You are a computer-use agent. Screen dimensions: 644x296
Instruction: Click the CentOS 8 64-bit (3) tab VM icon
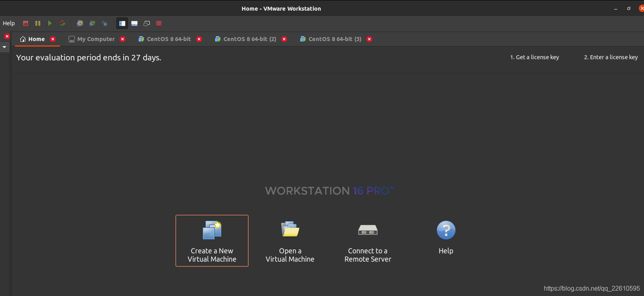pyautogui.click(x=303, y=39)
